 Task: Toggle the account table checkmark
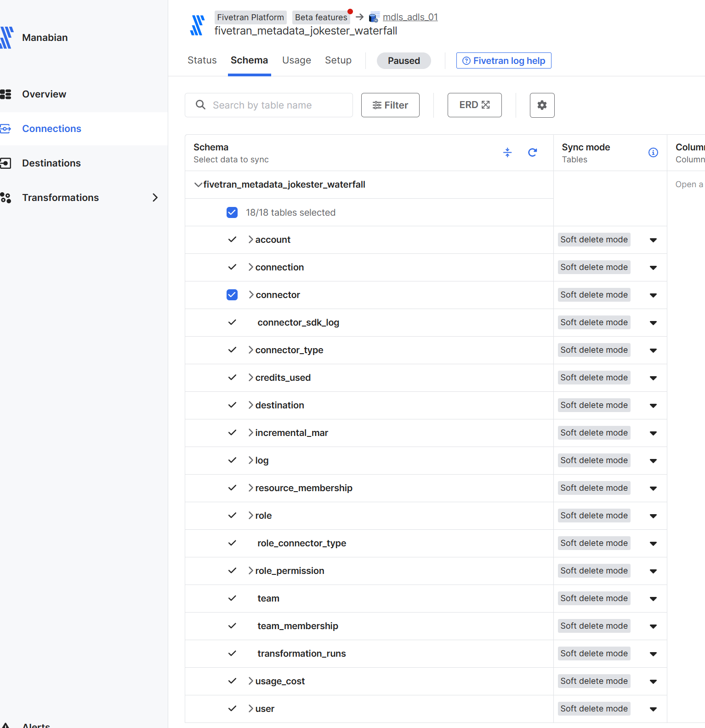point(232,240)
